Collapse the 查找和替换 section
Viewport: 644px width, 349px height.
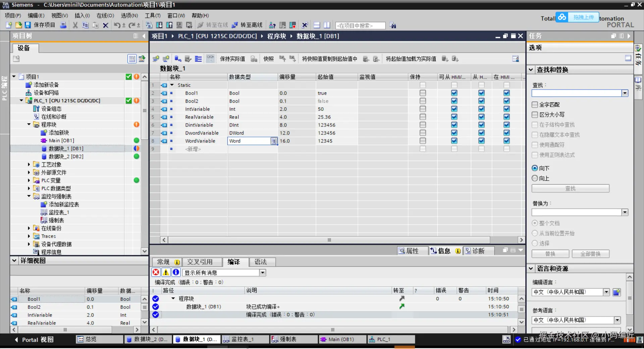[x=531, y=70]
